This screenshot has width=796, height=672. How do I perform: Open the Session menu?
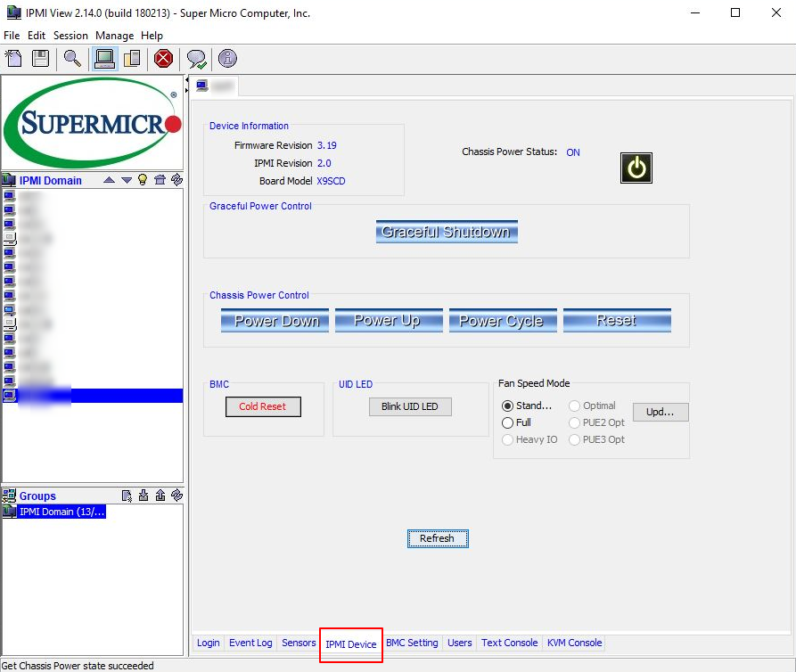(70, 36)
